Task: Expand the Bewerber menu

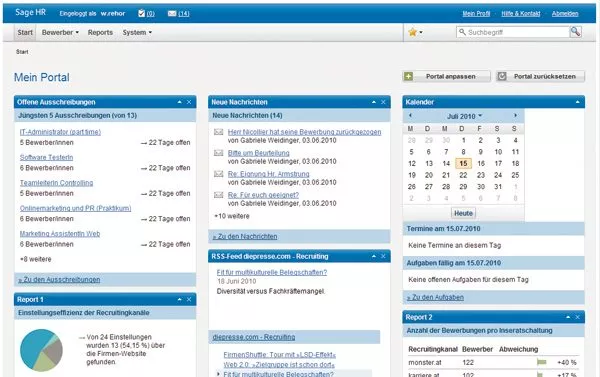Action: 60,33
